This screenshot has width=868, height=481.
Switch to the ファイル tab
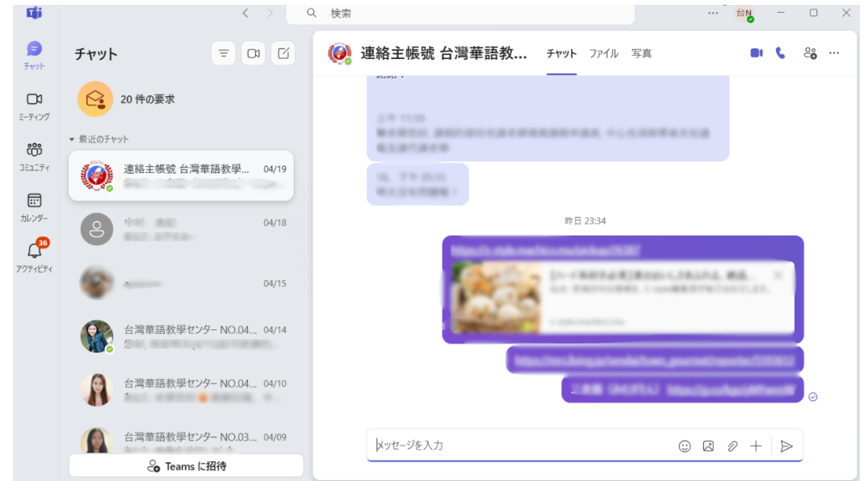[x=603, y=54]
